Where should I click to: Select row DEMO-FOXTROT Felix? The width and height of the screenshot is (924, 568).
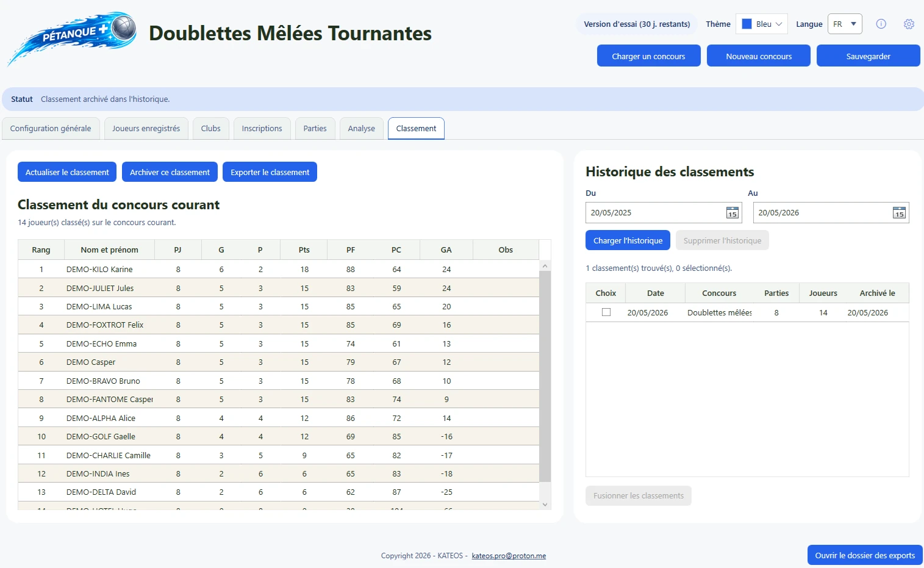click(279, 325)
